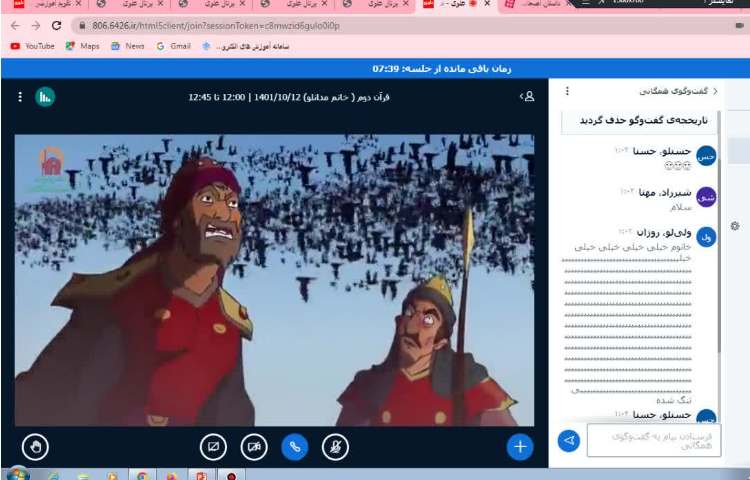Go back with the browser back arrow

coord(15,25)
